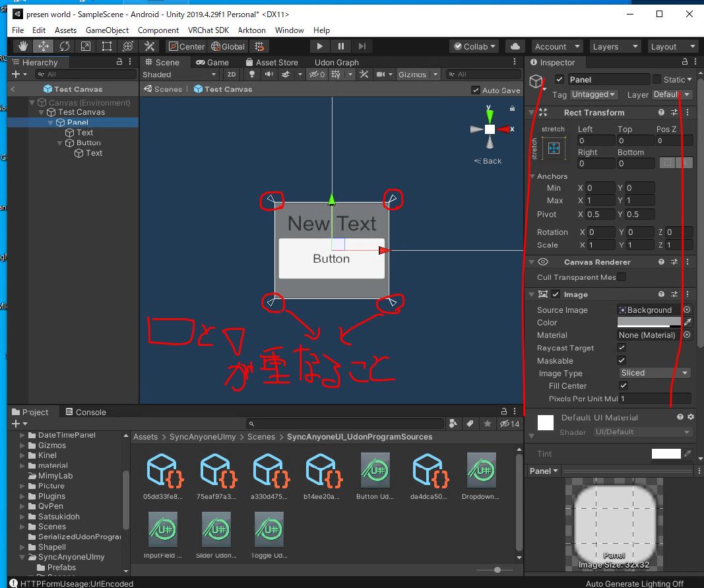Uncheck the Maskable checkbox
Image resolution: width=704 pixels, height=588 pixels.
pos(622,360)
